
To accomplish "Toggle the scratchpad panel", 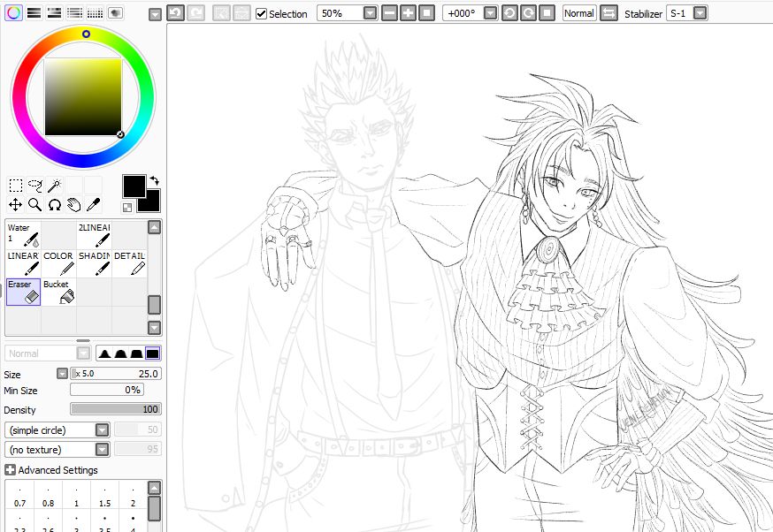I will 115,12.
